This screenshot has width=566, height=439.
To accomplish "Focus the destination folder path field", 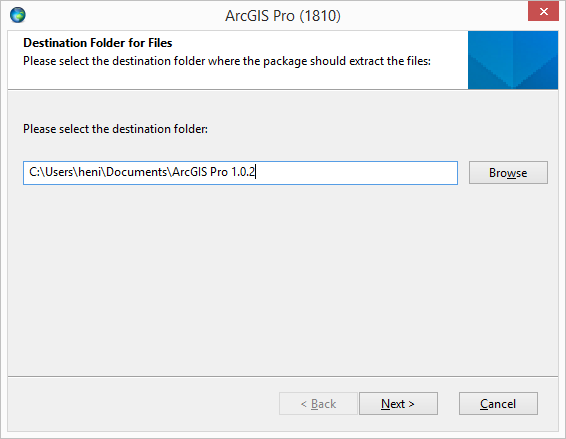I will (240, 173).
